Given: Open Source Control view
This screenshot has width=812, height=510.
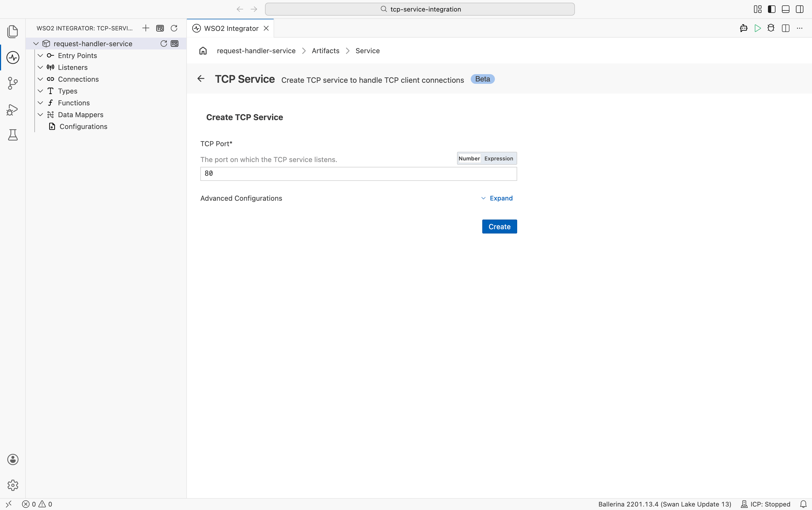Looking at the screenshot, I should tap(13, 83).
